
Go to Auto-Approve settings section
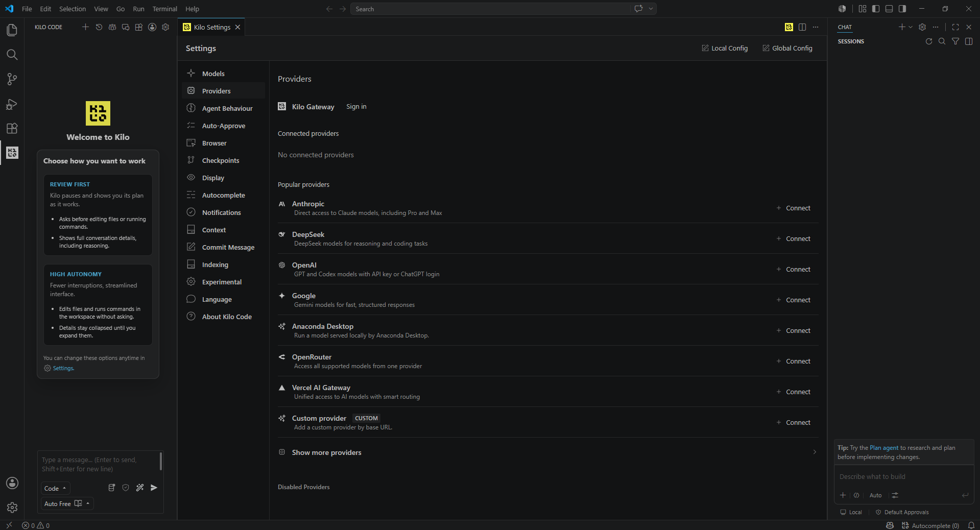224,126
